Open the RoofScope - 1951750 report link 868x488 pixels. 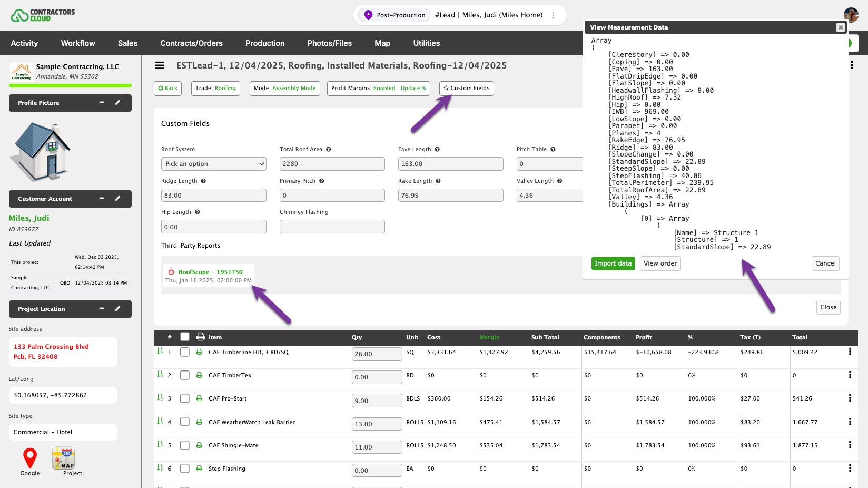211,272
